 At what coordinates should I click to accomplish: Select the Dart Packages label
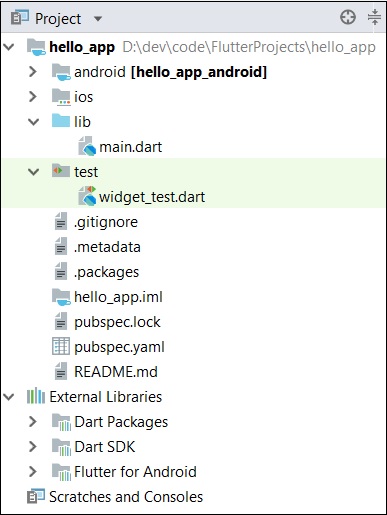pos(121,422)
